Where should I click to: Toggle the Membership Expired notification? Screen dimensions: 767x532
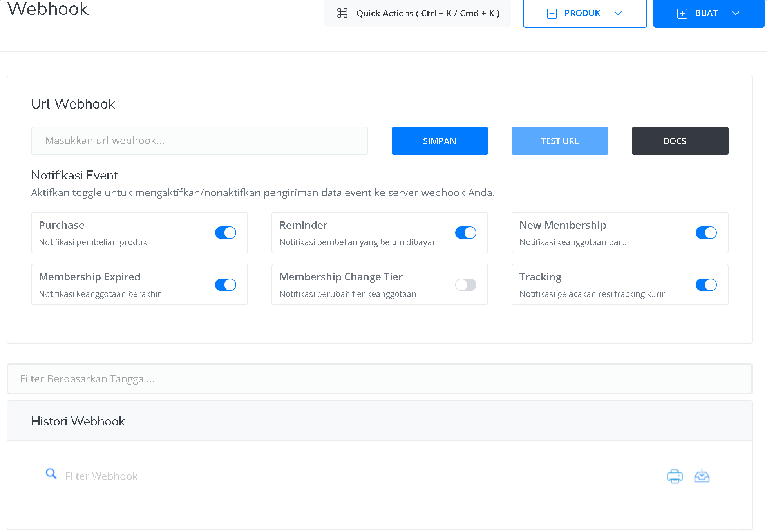pos(226,285)
